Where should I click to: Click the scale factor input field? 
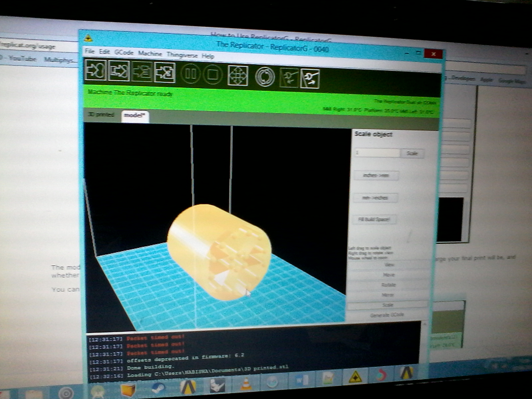click(x=377, y=152)
